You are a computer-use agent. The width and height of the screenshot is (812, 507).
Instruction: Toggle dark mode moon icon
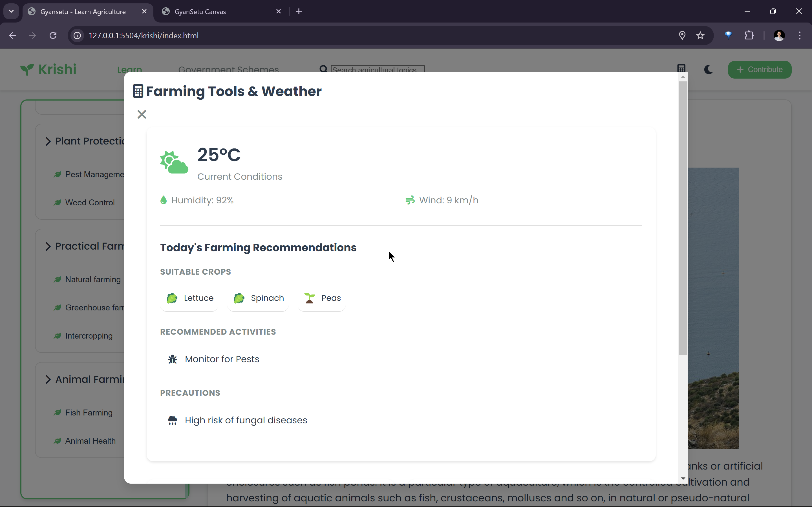pyautogui.click(x=708, y=69)
